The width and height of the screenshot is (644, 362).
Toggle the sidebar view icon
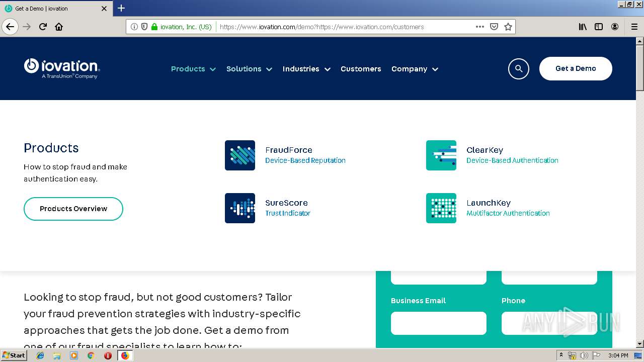pos(599,27)
